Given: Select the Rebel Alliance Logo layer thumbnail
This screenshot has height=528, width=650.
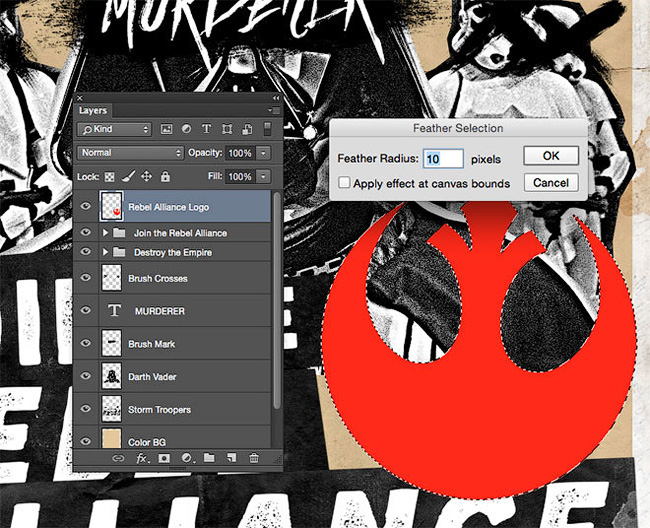Looking at the screenshot, I should [111, 206].
